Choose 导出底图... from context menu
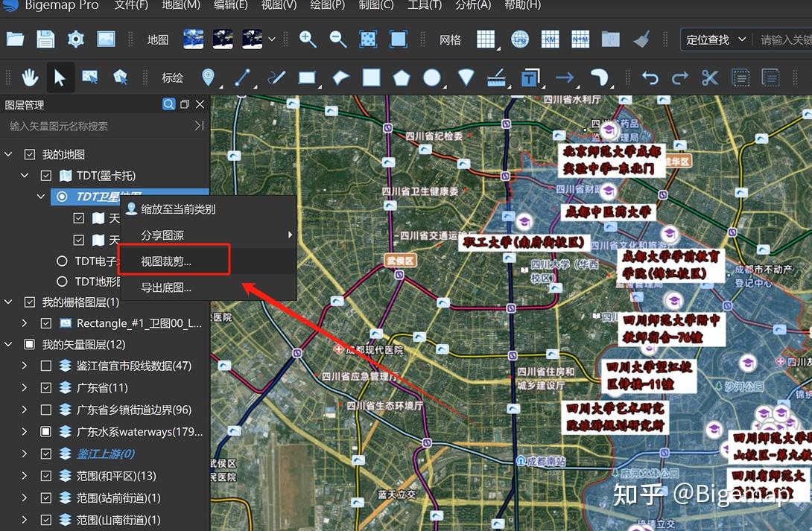This screenshot has width=812, height=531. (x=208, y=287)
